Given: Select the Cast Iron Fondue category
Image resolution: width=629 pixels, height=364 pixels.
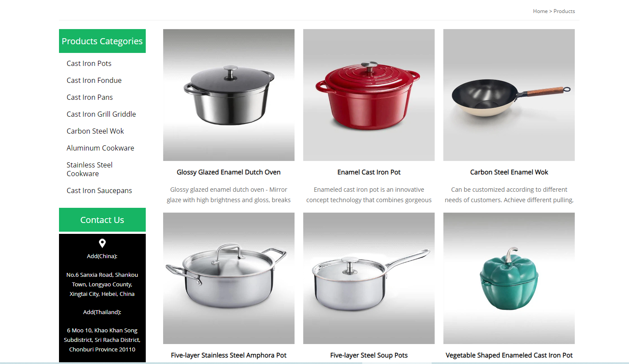Looking at the screenshot, I should [94, 80].
